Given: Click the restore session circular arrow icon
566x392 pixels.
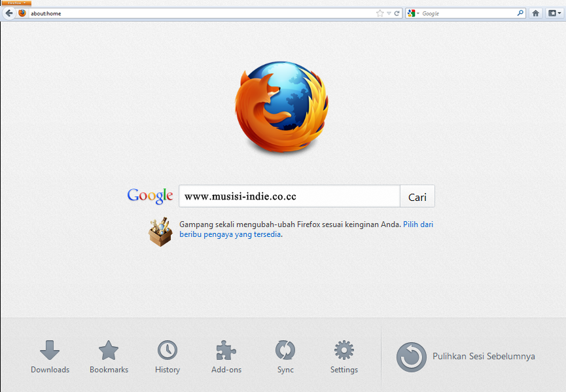Looking at the screenshot, I should [411, 357].
